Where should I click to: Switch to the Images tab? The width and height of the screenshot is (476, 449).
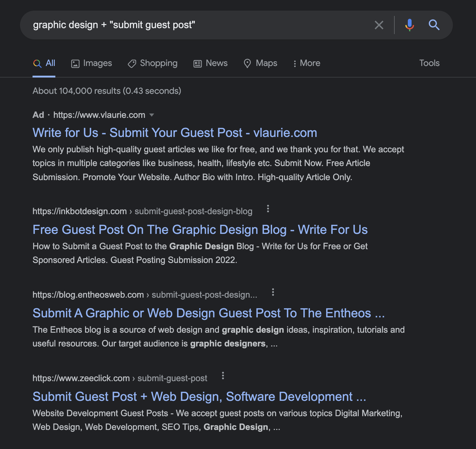92,63
